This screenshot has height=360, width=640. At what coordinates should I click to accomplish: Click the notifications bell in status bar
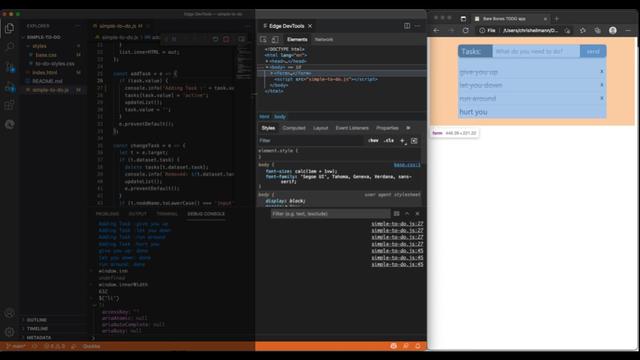pyautogui.click(x=418, y=346)
